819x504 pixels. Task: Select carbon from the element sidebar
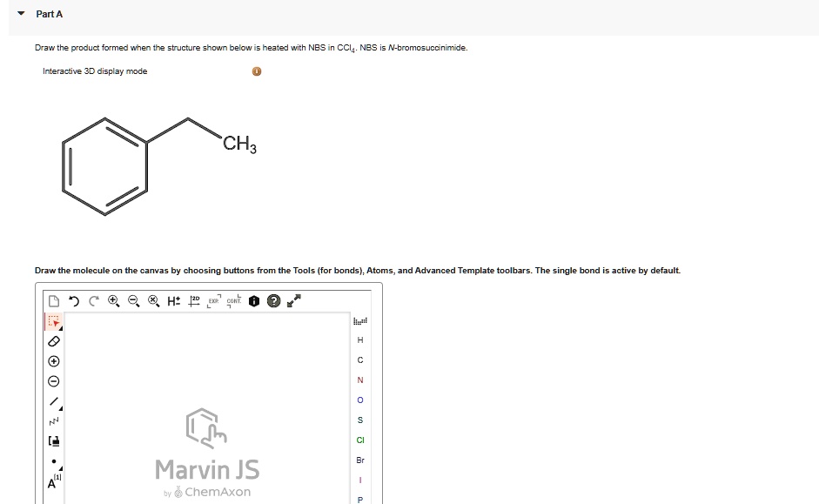pos(359,360)
